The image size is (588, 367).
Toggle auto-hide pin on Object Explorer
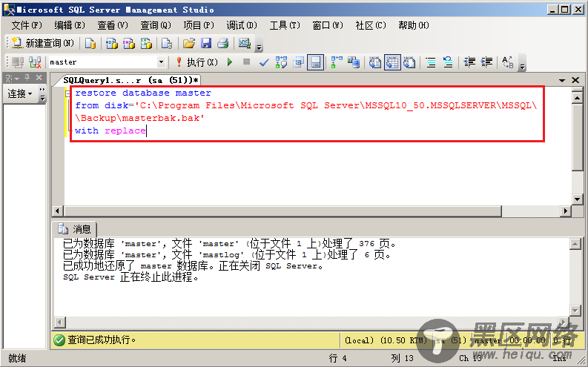pyautogui.click(x=27, y=78)
